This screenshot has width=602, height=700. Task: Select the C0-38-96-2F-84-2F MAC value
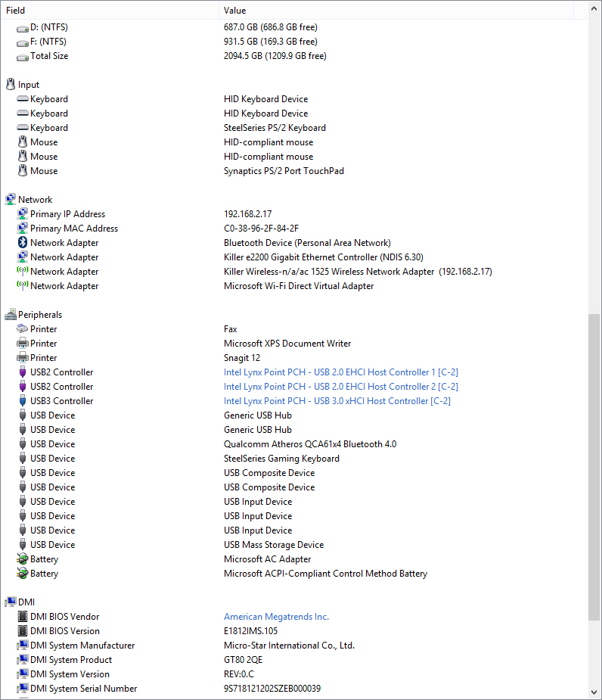[261, 228]
